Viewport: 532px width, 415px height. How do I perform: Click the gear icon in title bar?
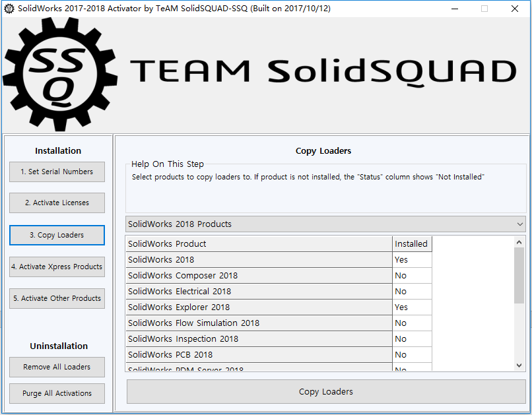point(9,9)
